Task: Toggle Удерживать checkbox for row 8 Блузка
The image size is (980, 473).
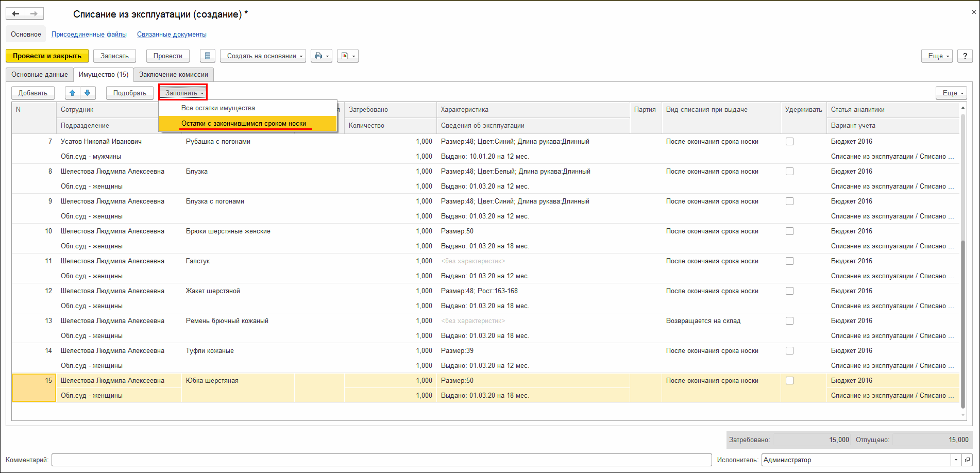Action: click(x=789, y=171)
